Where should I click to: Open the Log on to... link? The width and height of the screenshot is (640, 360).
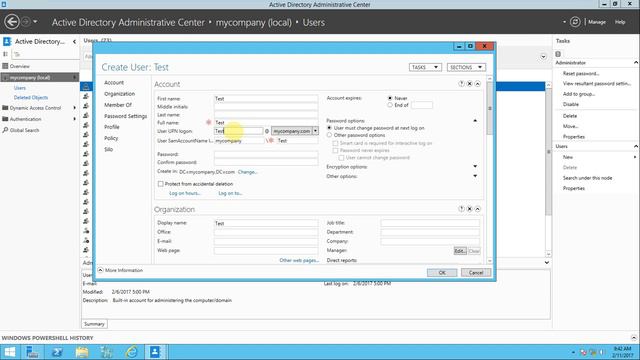[230, 193]
